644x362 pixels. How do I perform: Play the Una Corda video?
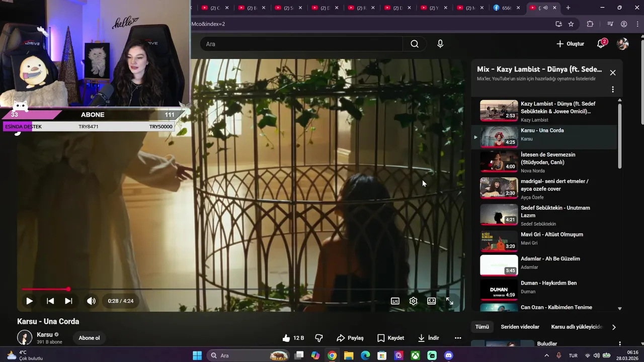pyautogui.click(x=29, y=301)
